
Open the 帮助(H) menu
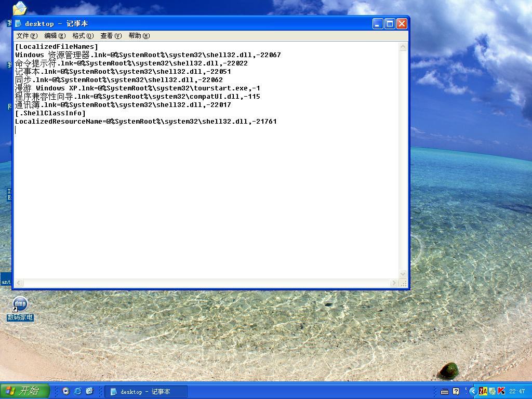(139, 36)
